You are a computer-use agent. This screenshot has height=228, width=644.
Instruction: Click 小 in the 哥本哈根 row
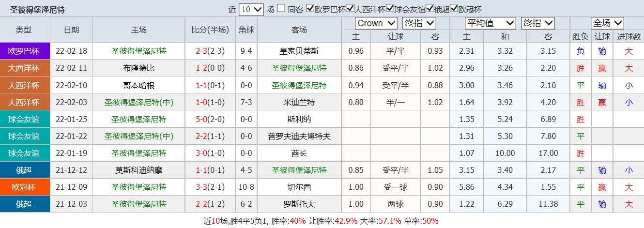click(x=629, y=85)
